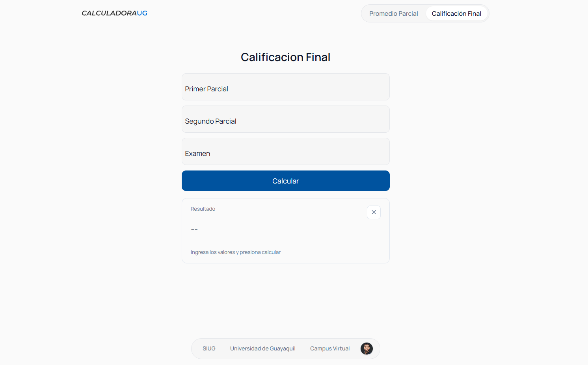Viewport: 588px width, 365px height.
Task: Click the Primer Parcial label text
Action: tap(207, 89)
